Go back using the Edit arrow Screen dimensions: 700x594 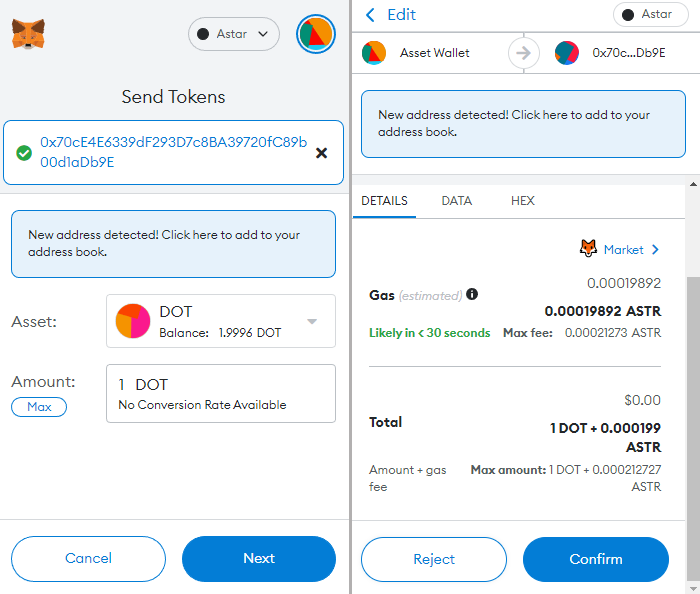coord(371,15)
